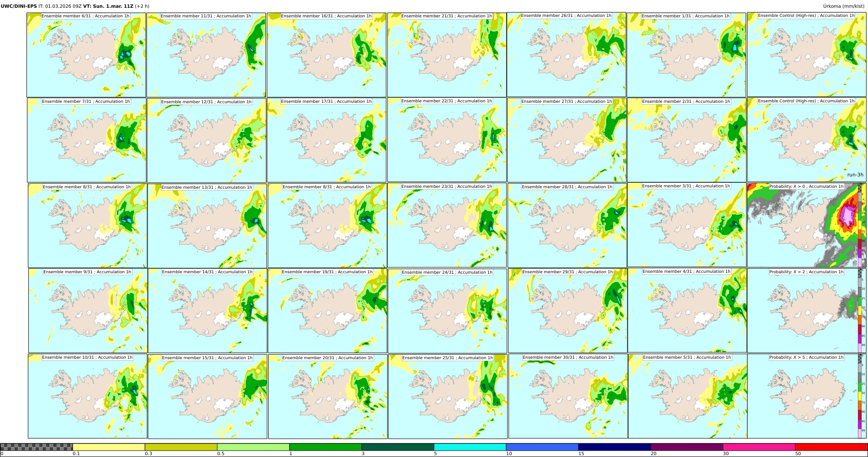Click the 'VT: Sun. 1.mar. 11Z' valid time text
This screenshot has height=457, width=868.
click(x=108, y=6)
